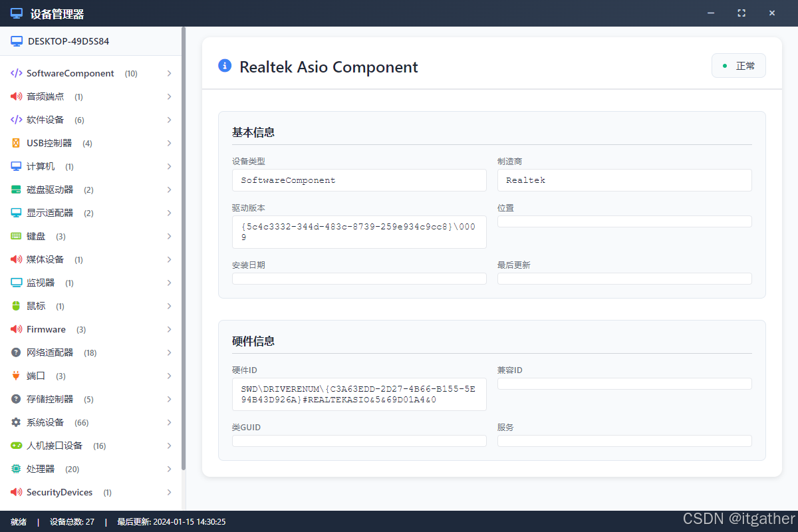Expand the 音频端点 category chevron
The image size is (798, 532).
(170, 96)
